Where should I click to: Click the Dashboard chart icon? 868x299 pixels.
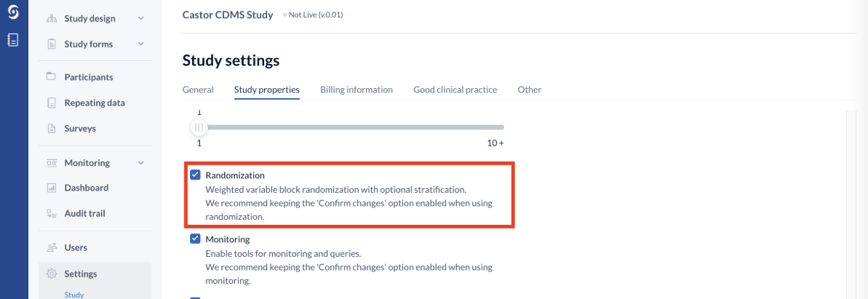point(52,188)
